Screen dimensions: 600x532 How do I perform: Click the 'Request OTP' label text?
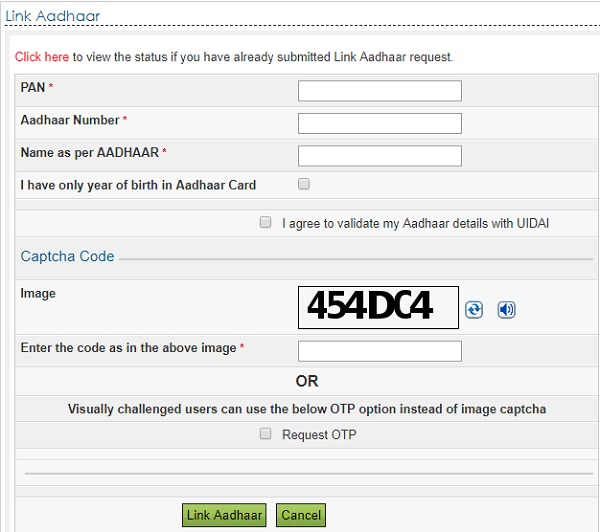coord(319,434)
